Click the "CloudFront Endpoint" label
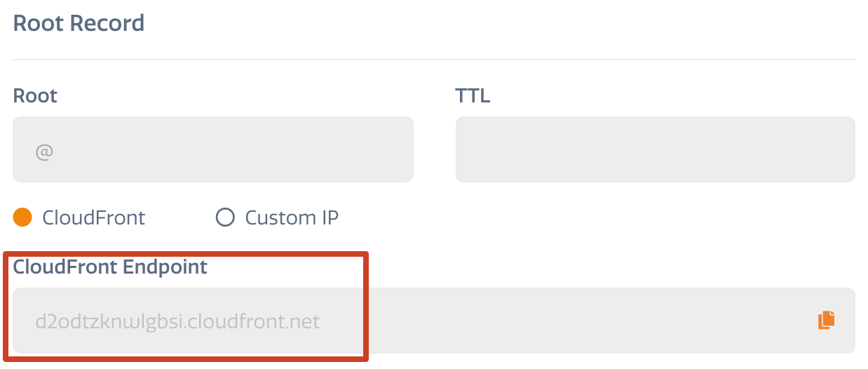 pyautogui.click(x=110, y=267)
